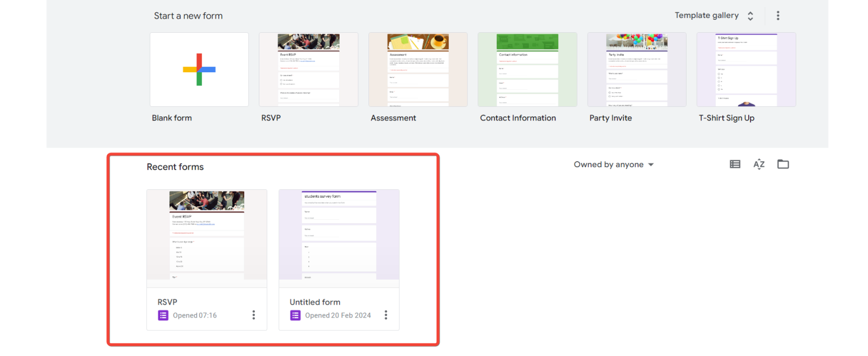Click the 'Recent forms' heading
868x356 pixels.
175,167
